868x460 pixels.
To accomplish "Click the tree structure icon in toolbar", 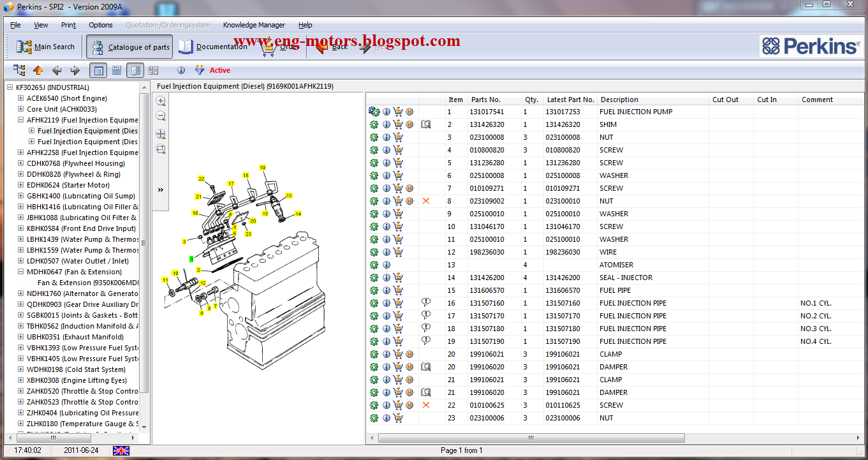I will tap(19, 70).
